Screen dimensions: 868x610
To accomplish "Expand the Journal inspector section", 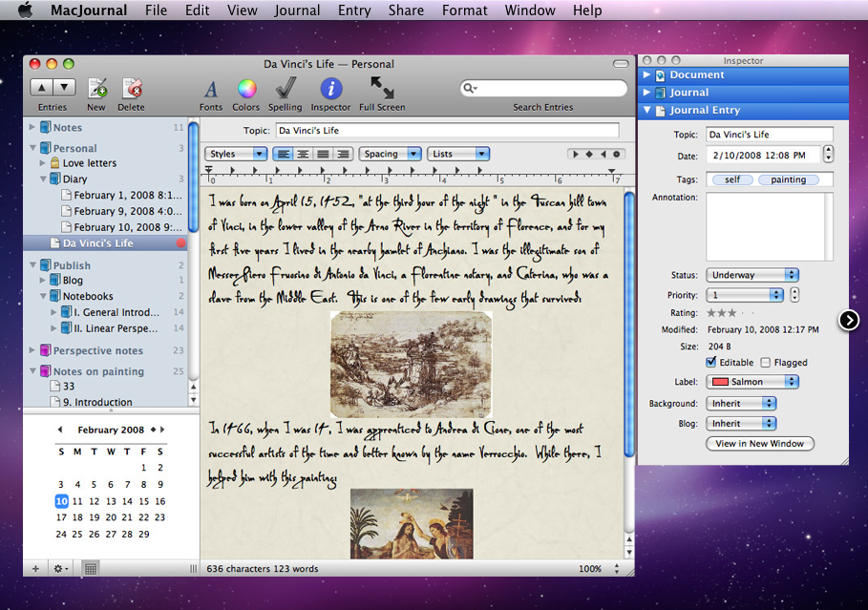I will (646, 93).
